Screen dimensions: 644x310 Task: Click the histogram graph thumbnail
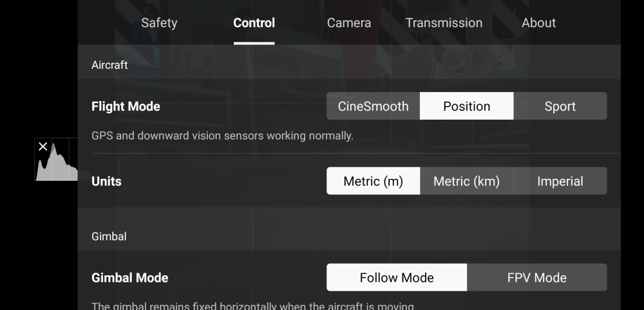pos(56,160)
